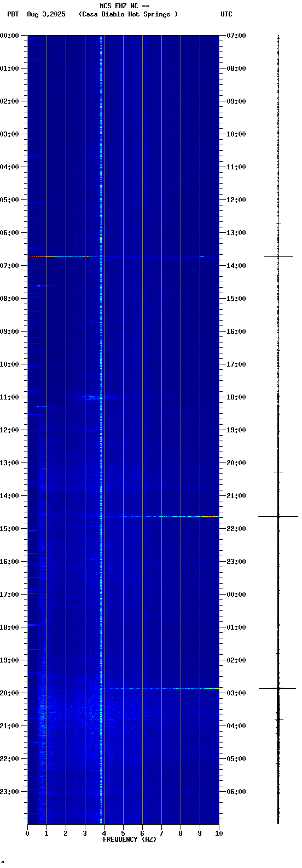The height and width of the screenshot is (868, 302).
Task: Click the seismogram spike near 21:40 UTC
Action: tap(278, 516)
